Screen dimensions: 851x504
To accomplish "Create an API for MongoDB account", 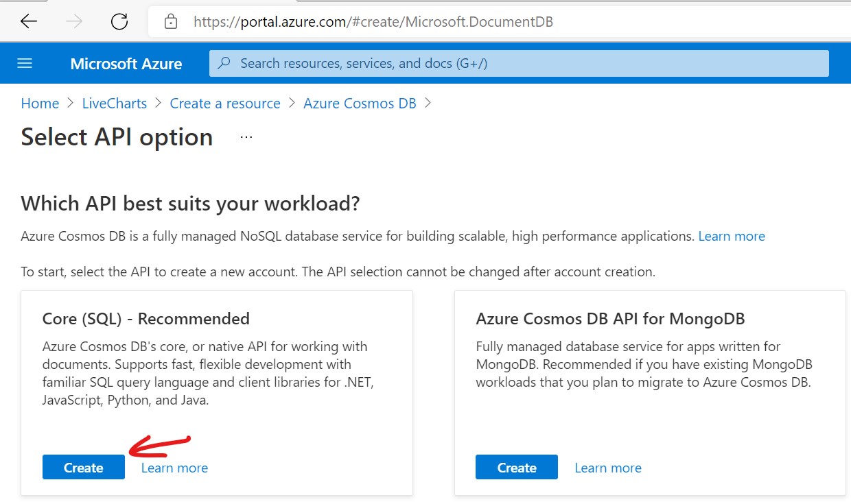I will pos(517,468).
